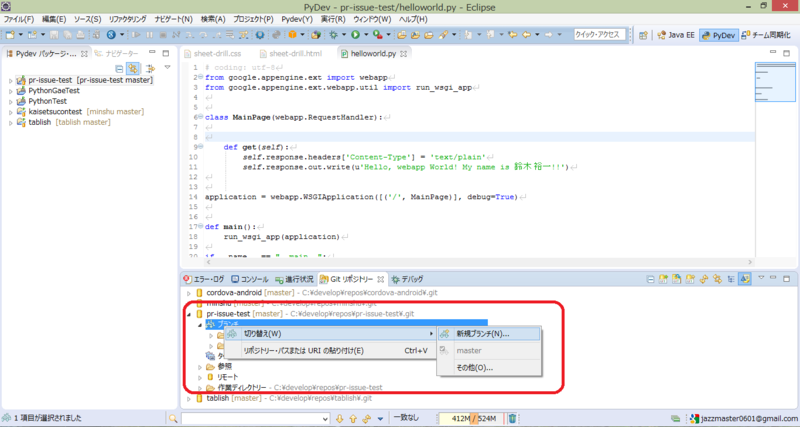Choose 新規ブランチ(N)... from submenu
The width and height of the screenshot is (800, 427).
click(488, 334)
